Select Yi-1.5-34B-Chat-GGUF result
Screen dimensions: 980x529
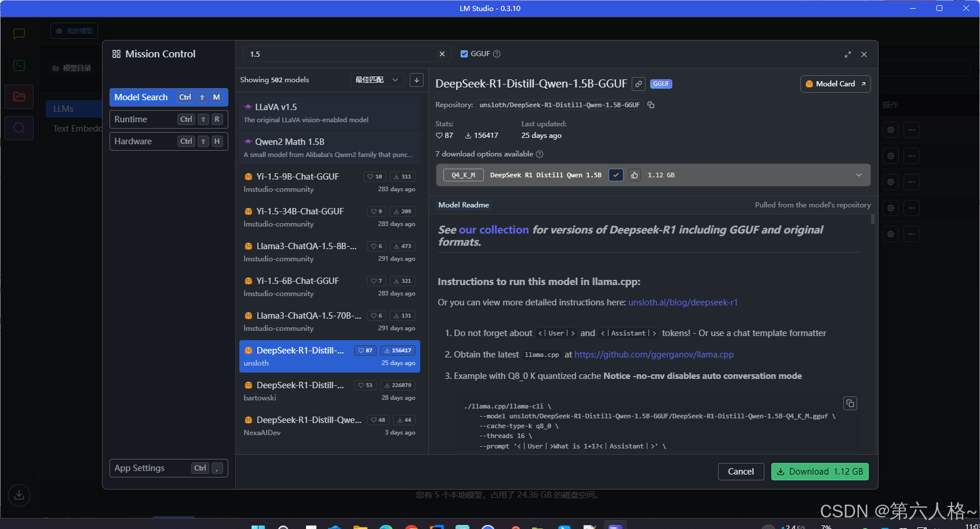[x=330, y=217]
